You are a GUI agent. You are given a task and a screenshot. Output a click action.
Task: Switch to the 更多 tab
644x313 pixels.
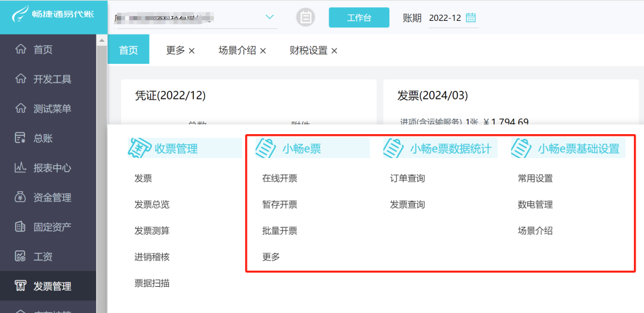point(175,51)
